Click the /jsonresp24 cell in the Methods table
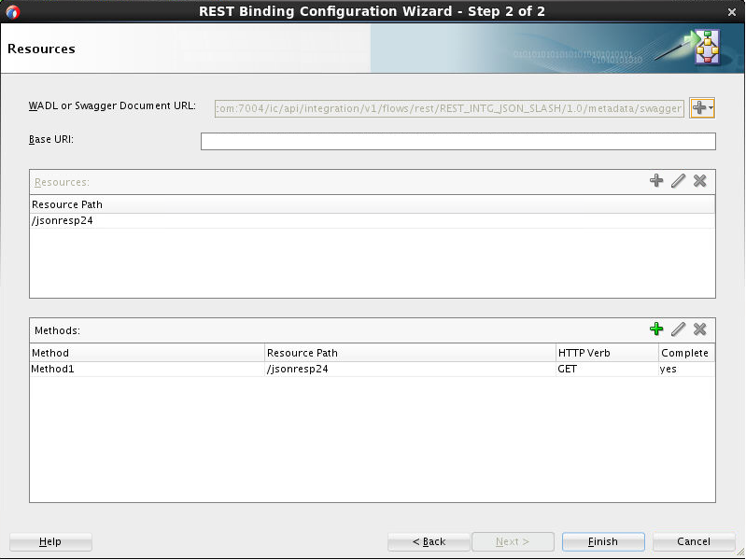 tap(410, 370)
